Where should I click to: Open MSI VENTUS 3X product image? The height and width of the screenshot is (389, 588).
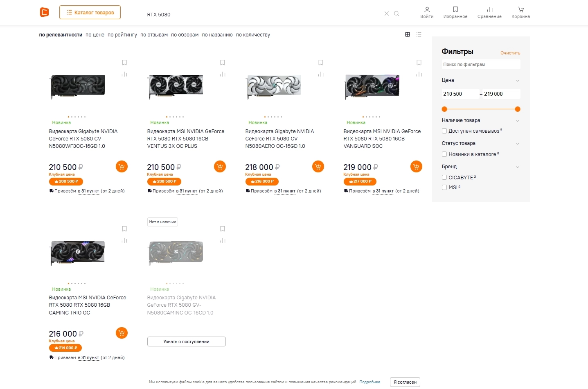pyautogui.click(x=176, y=86)
